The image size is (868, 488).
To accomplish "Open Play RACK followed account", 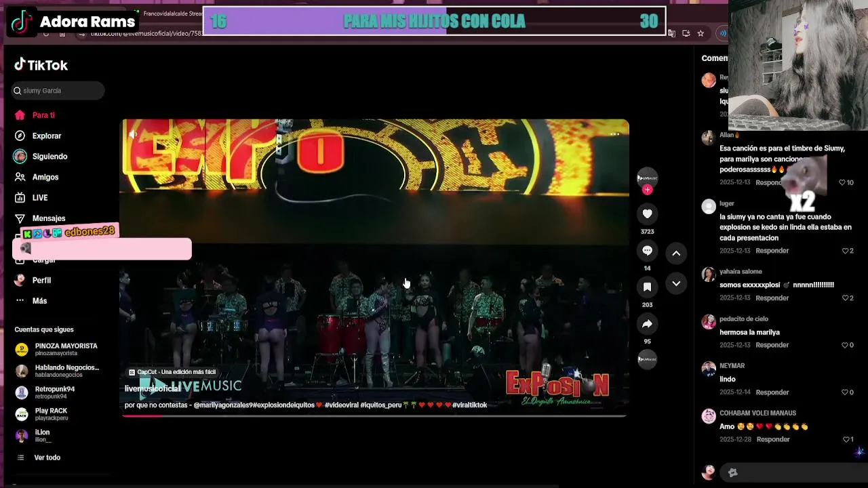I will 42,414.
